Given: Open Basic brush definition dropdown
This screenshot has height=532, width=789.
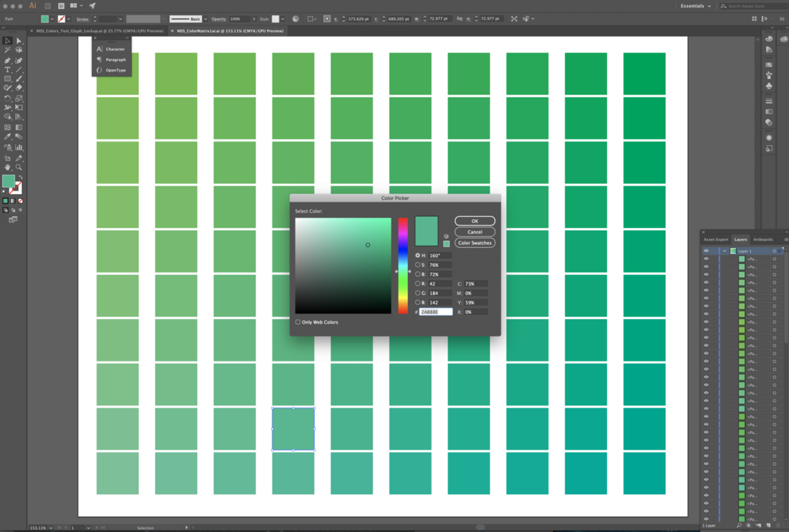Looking at the screenshot, I should [x=205, y=19].
